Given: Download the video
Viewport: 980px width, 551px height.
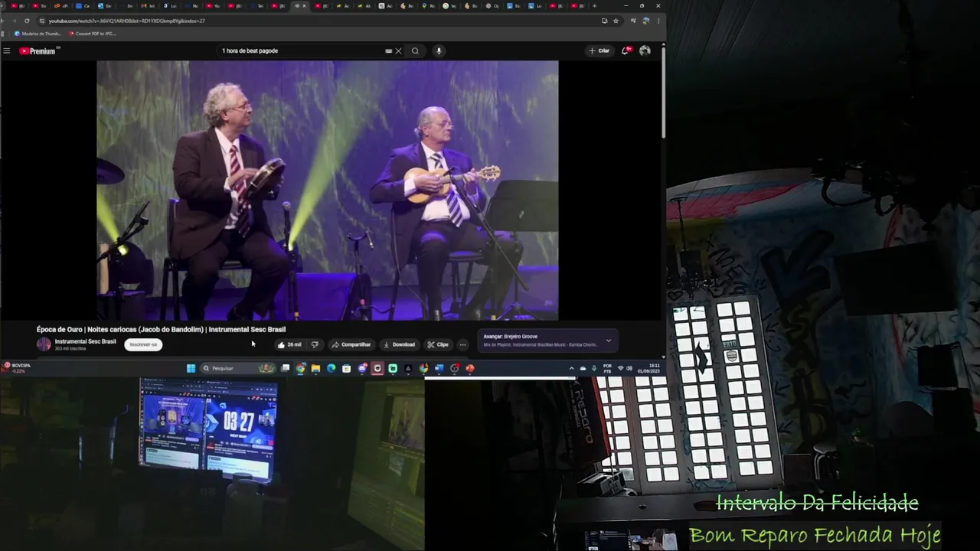Looking at the screenshot, I should 399,344.
